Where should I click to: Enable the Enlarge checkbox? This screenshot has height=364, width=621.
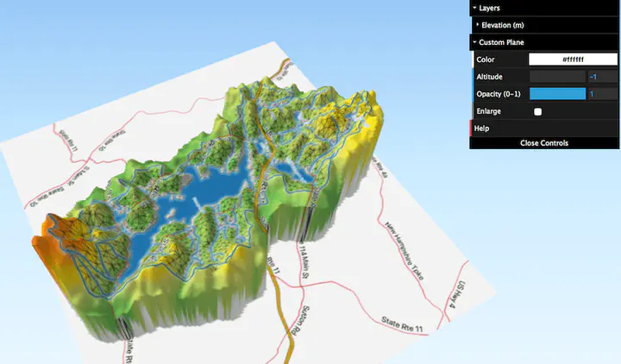[x=538, y=111]
